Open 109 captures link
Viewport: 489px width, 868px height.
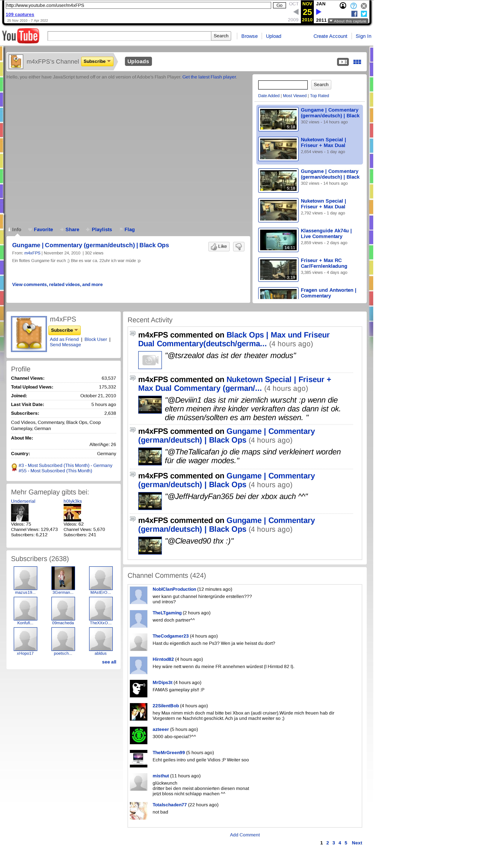[20, 14]
